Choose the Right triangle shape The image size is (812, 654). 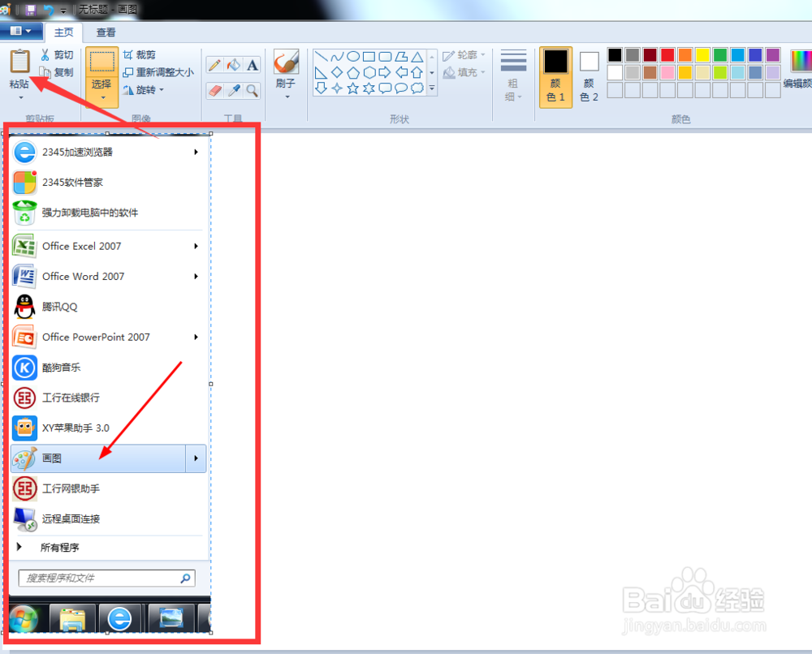321,72
